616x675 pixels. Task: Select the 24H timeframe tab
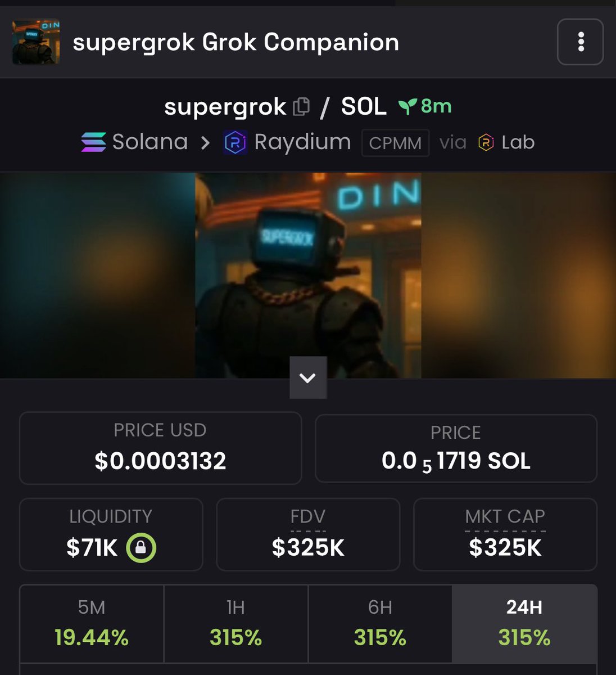[524, 623]
